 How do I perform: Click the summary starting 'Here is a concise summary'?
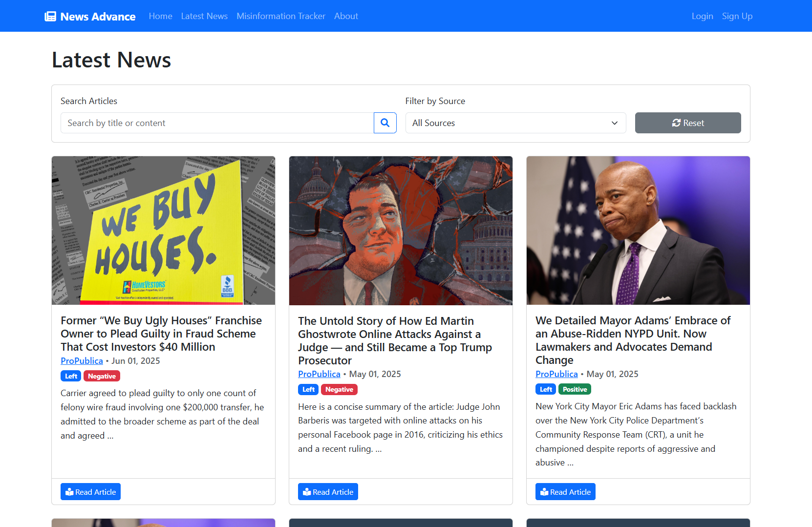click(401, 428)
